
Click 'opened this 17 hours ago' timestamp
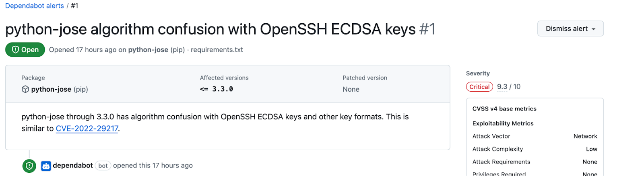(153, 166)
